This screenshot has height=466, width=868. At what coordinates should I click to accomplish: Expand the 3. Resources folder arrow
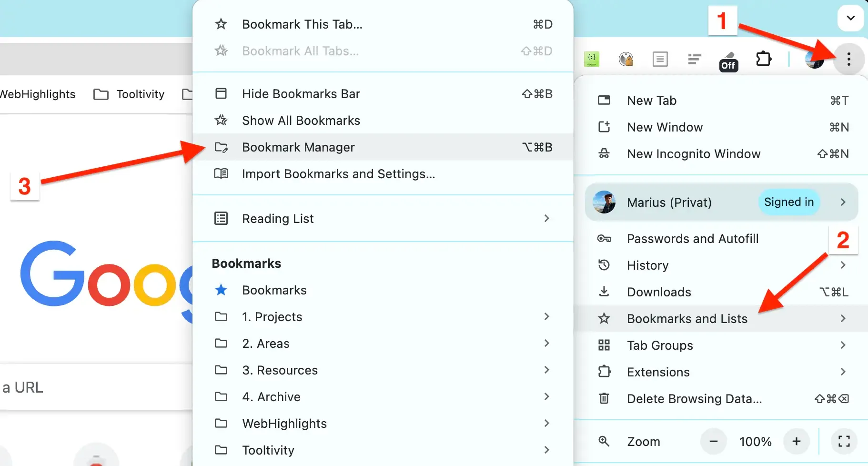547,370
